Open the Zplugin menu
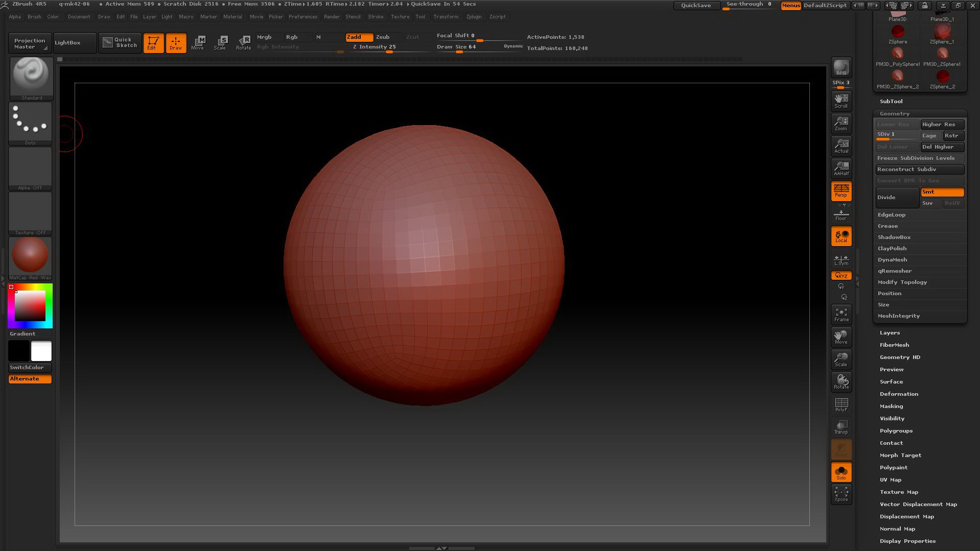Image resolution: width=980 pixels, height=551 pixels. [474, 17]
